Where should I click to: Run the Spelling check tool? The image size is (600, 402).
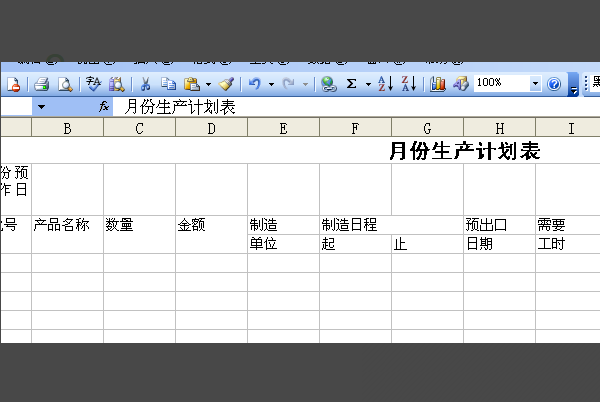point(93,85)
